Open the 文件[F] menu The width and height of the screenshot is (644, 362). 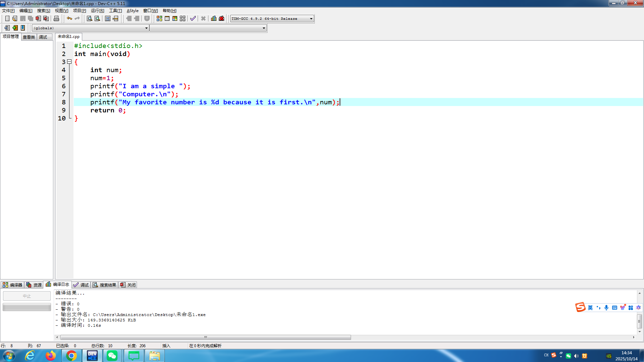[x=8, y=11]
